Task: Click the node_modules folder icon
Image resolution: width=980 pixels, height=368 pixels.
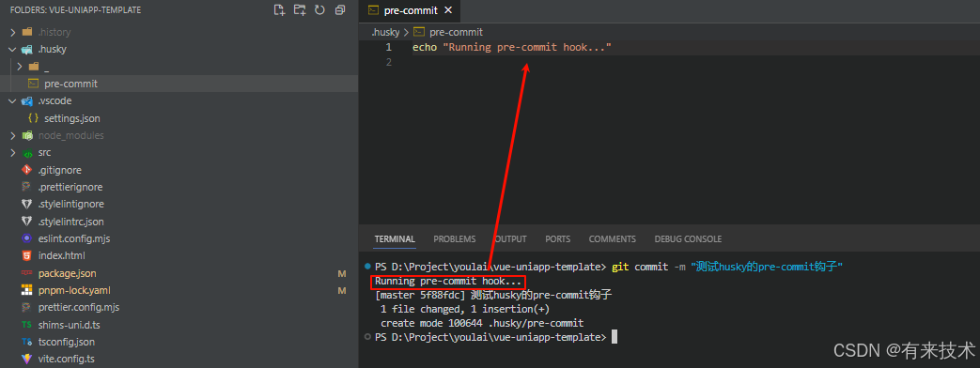Action: click(27, 135)
